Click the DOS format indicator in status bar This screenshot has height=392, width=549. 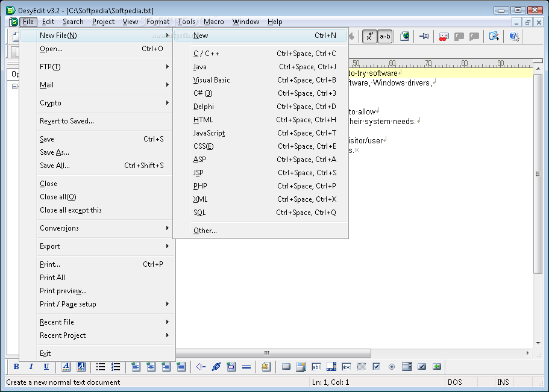coord(455,382)
